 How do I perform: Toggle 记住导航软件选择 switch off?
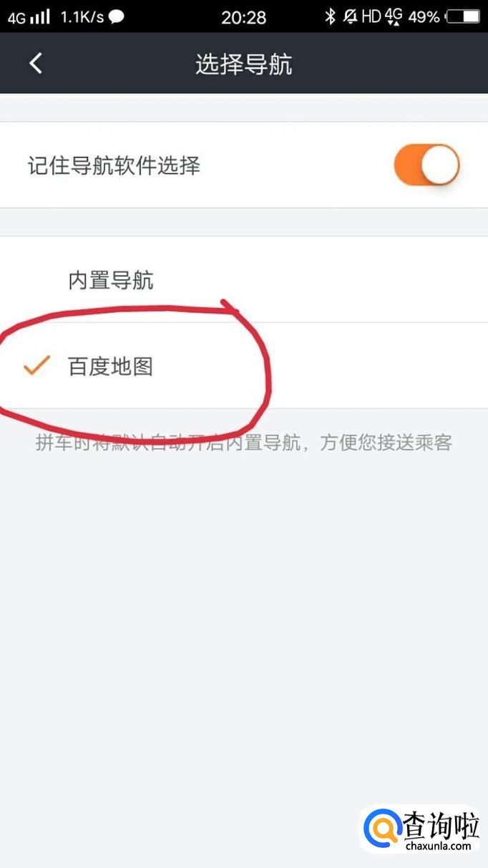[x=426, y=165]
